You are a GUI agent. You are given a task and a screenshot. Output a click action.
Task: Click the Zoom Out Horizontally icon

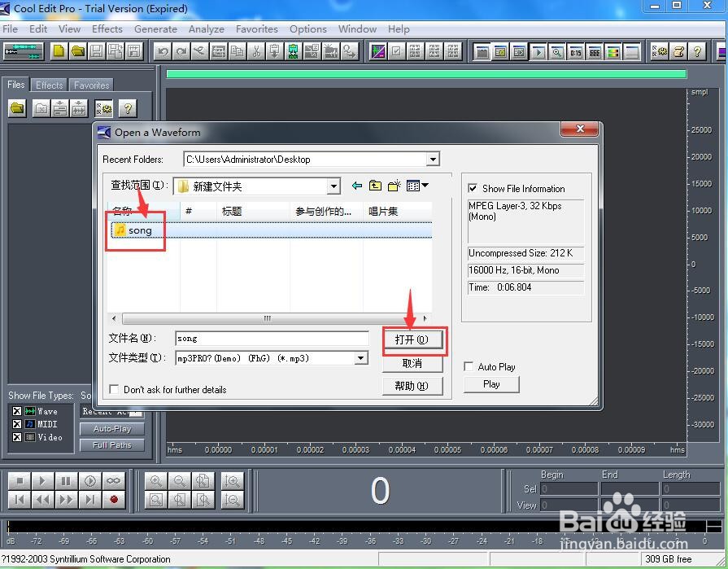pos(179,481)
